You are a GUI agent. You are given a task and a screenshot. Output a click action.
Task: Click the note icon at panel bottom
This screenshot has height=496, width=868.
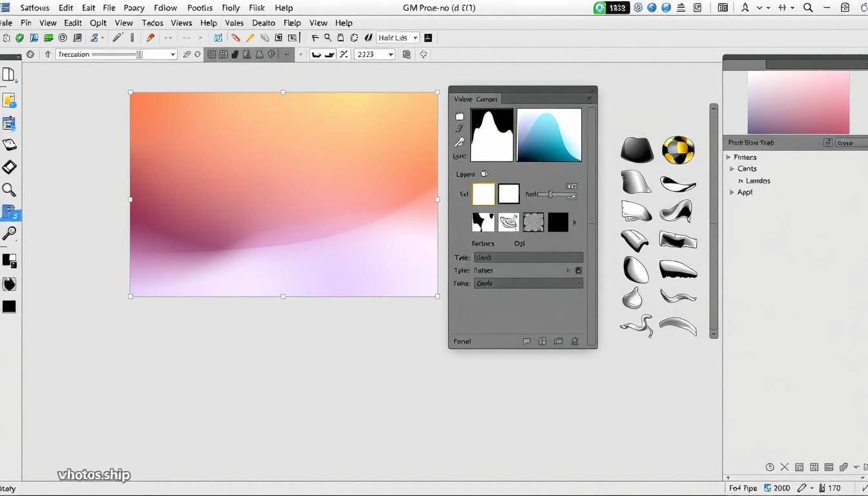click(526, 341)
